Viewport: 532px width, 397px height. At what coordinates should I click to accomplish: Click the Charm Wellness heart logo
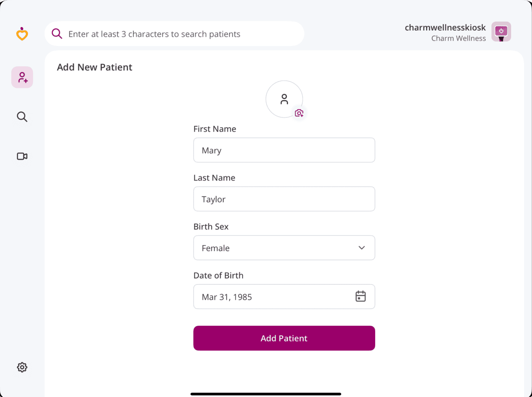(x=22, y=34)
